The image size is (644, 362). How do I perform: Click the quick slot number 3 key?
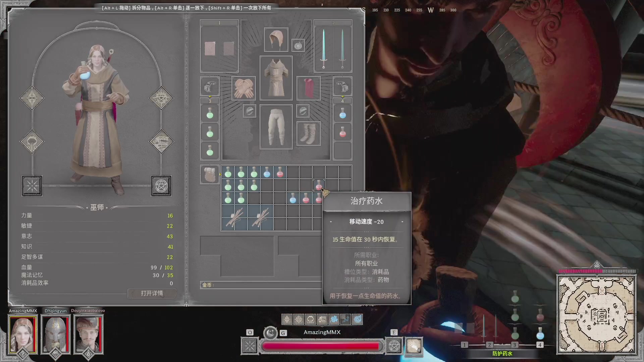pos(515,345)
